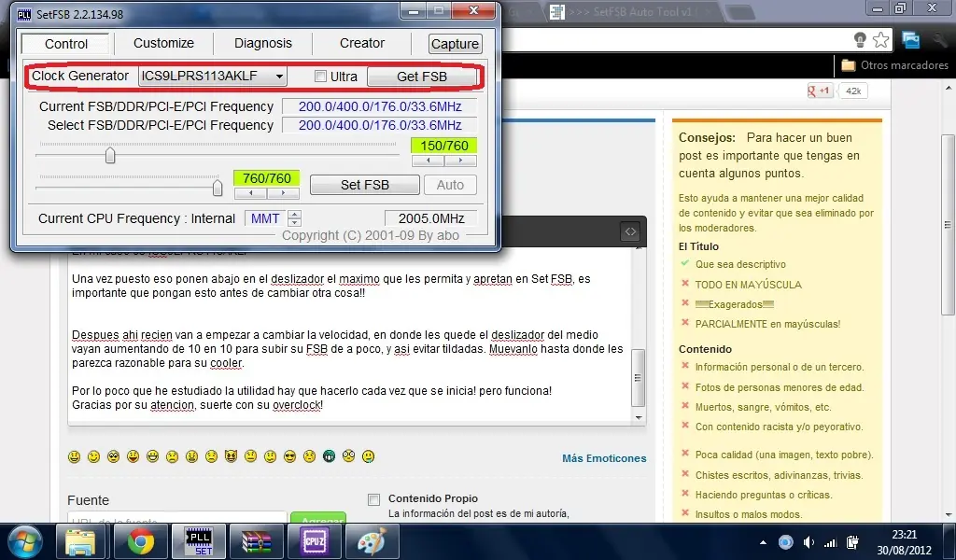Open the Clock Generator dropdown
This screenshot has height=560, width=956.
click(x=212, y=77)
